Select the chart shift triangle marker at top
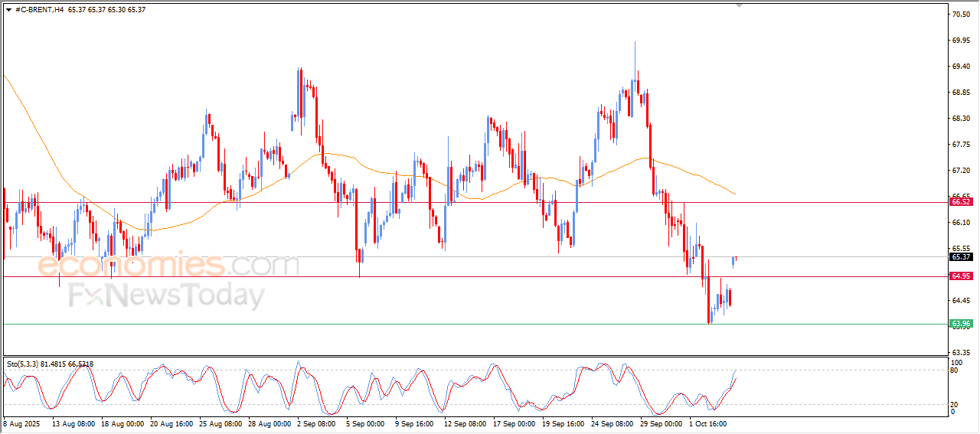The image size is (980, 434). (739, 5)
